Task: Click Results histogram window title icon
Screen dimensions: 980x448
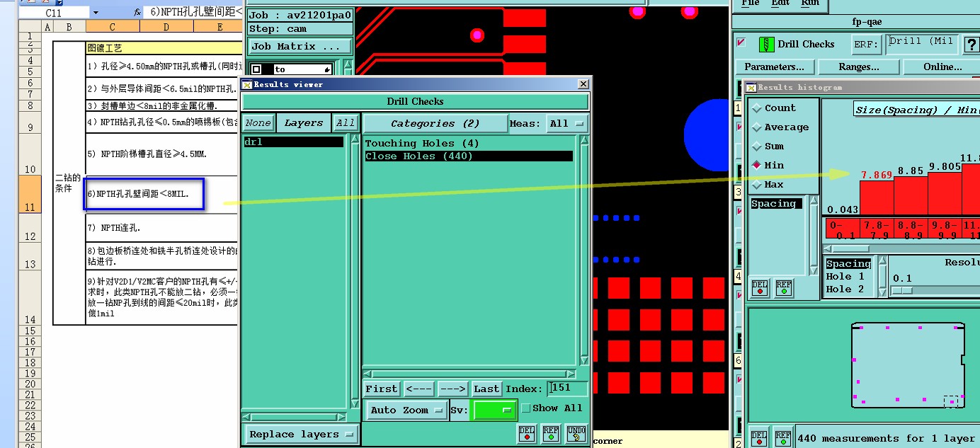Action: click(752, 87)
